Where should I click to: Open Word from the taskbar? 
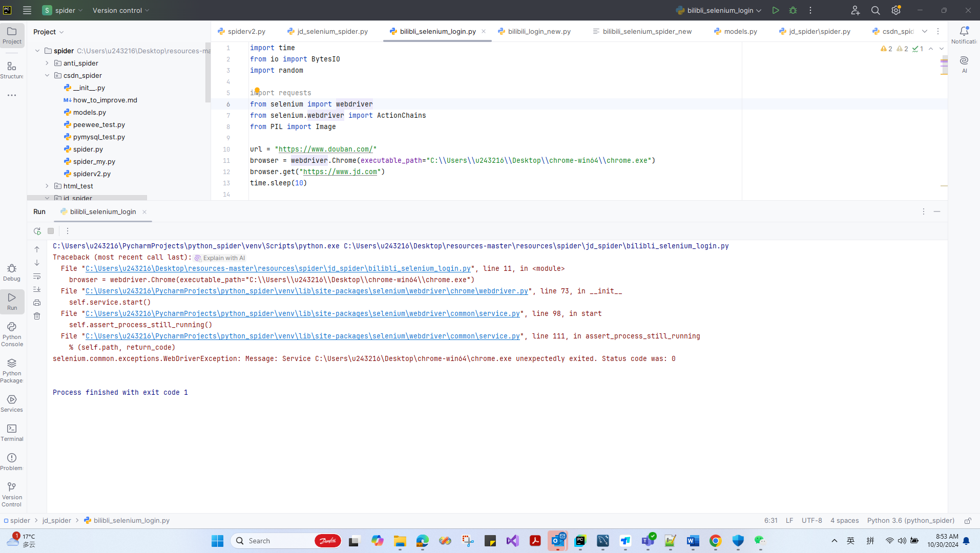click(x=693, y=541)
